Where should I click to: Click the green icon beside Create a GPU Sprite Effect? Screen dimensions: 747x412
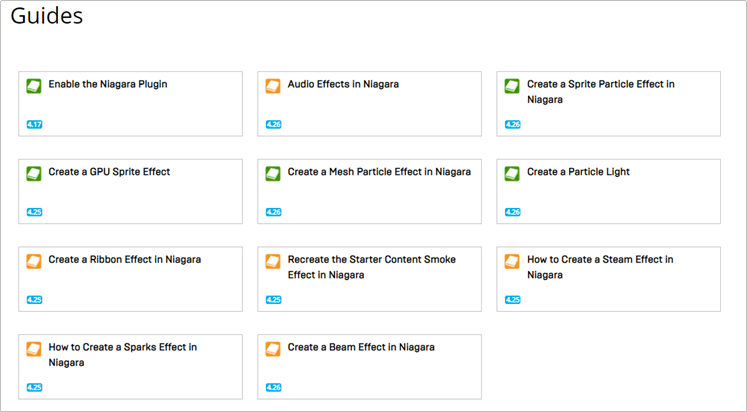[34, 174]
